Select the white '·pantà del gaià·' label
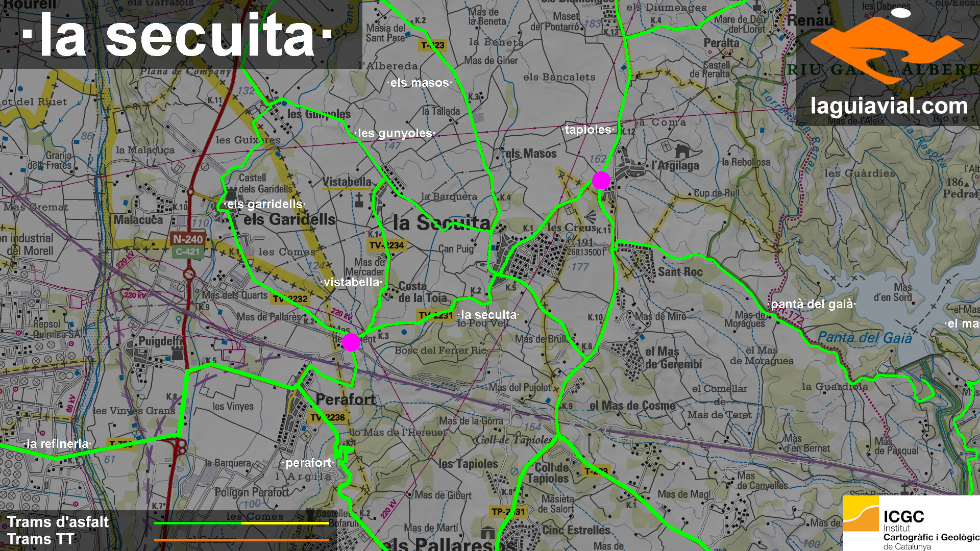Viewport: 980px width, 551px height. click(812, 305)
